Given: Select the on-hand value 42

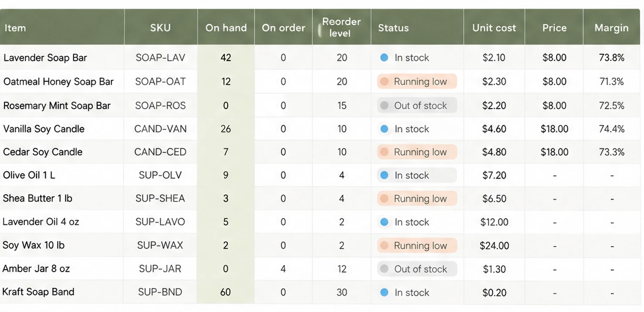Looking at the screenshot, I should (226, 58).
